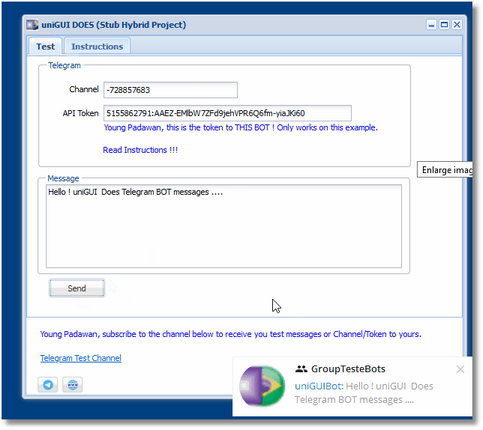Switch to the Instructions tab
483x430 pixels.
tap(97, 46)
